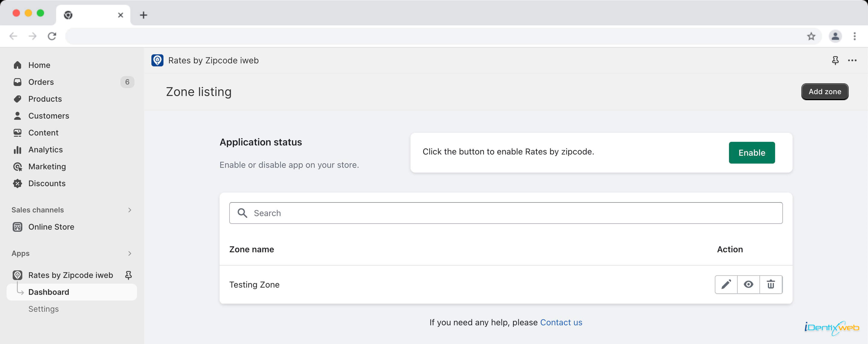Click the browser back arrow
868x344 pixels.
[x=13, y=36]
